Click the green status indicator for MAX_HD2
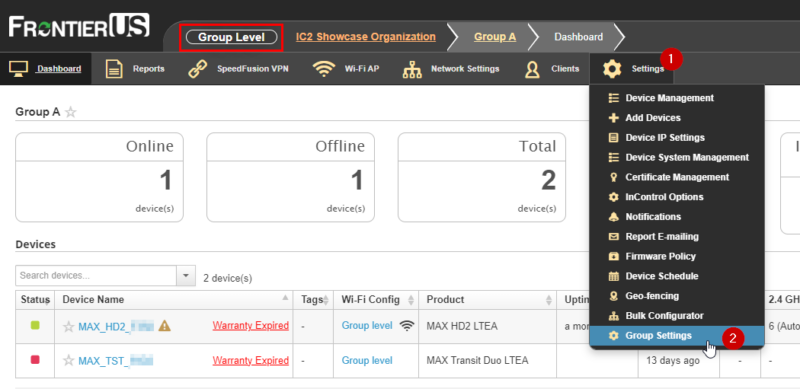 coord(35,325)
